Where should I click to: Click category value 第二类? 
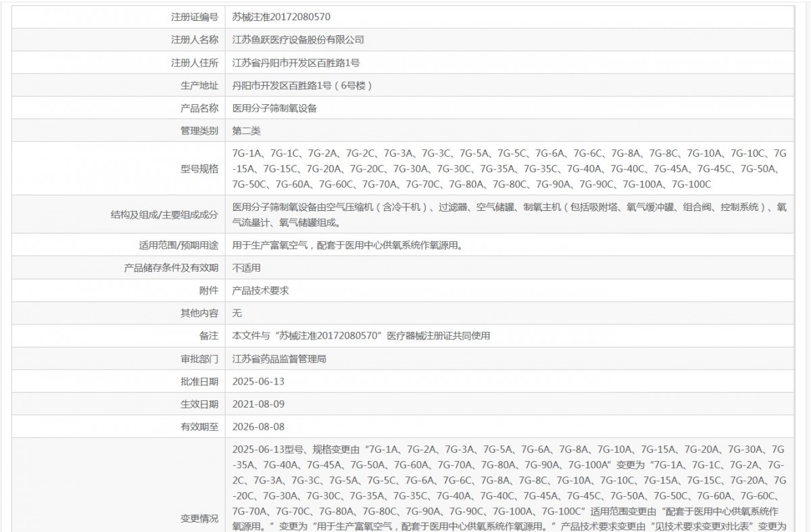tap(246, 131)
